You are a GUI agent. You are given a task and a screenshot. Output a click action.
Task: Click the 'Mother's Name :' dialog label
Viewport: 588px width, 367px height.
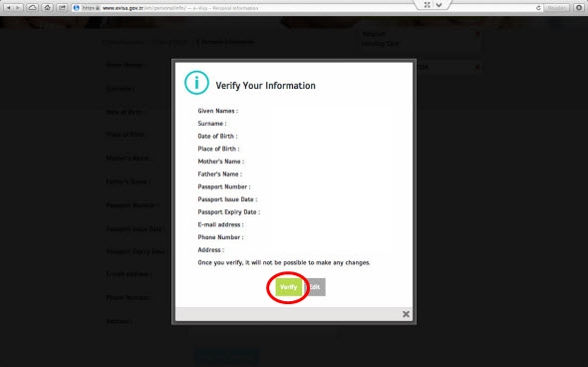pyautogui.click(x=221, y=162)
